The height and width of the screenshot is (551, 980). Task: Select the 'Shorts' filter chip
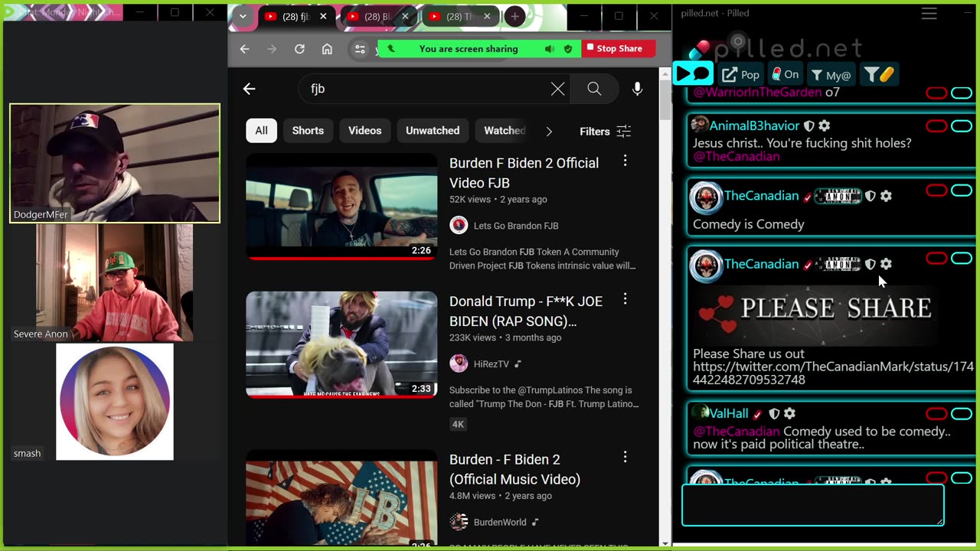308,131
